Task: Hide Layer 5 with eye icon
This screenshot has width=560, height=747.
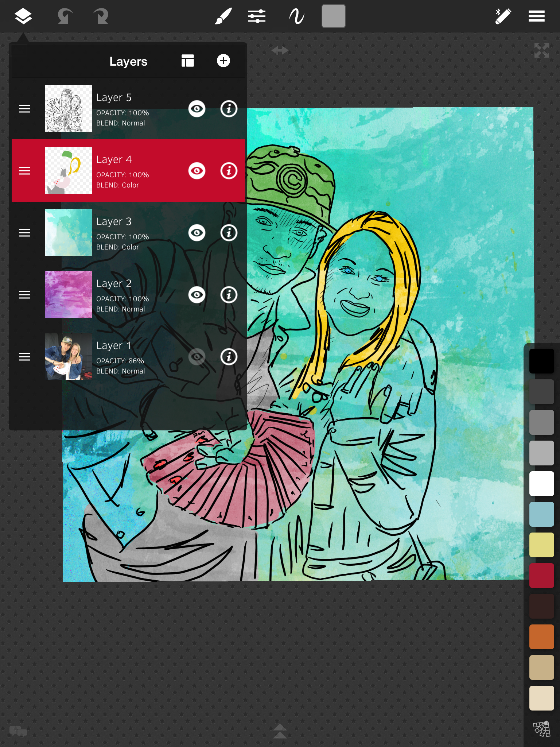Action: coord(197,109)
